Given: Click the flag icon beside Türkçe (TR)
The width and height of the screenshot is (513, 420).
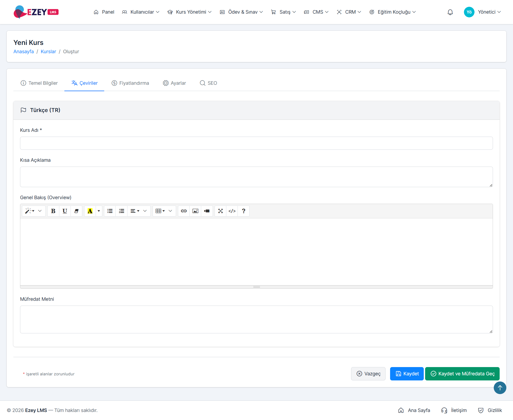Looking at the screenshot, I should point(23,110).
